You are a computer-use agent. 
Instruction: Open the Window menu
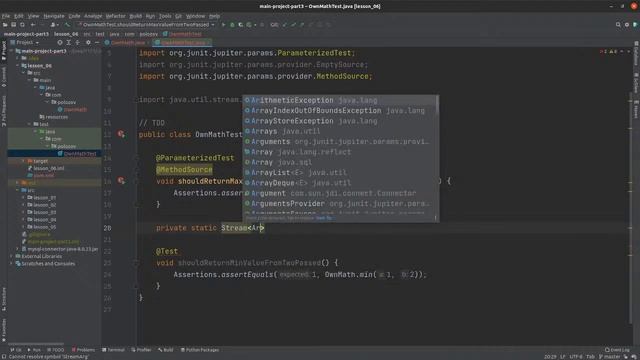pos(196,16)
